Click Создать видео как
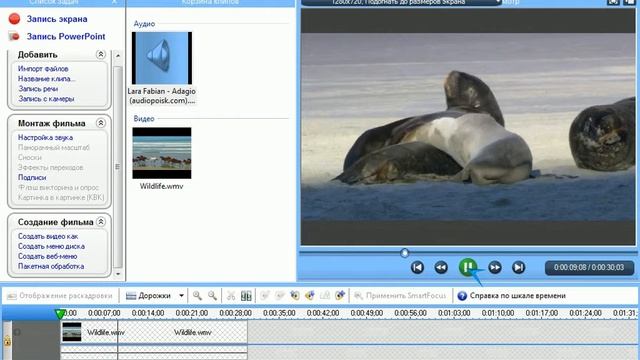Image resolution: width=640 pixels, height=360 pixels. click(x=48, y=236)
